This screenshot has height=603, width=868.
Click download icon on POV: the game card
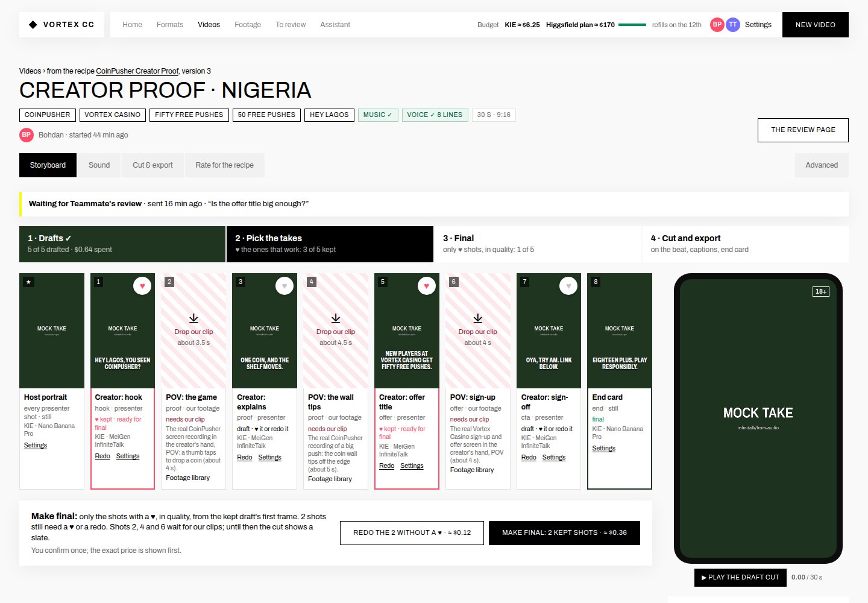coord(193,318)
